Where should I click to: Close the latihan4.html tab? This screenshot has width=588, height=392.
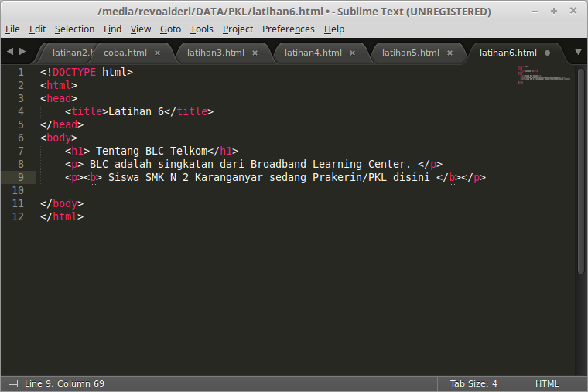point(353,53)
